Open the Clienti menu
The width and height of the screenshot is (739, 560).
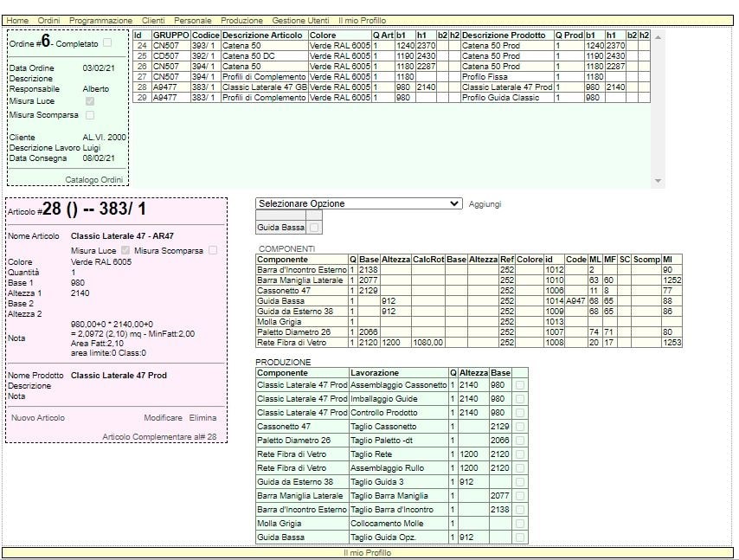(x=152, y=20)
